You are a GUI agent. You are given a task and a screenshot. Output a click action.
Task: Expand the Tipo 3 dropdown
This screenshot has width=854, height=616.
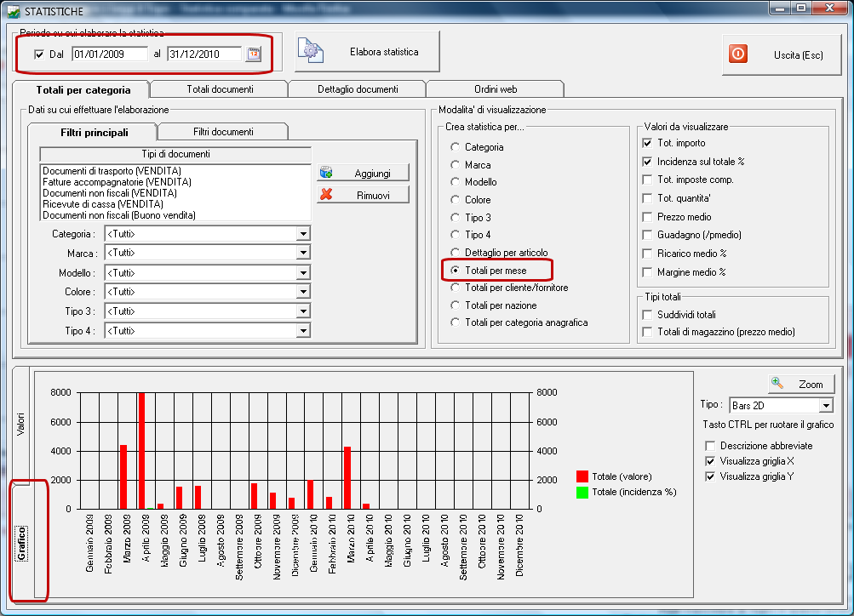click(x=303, y=311)
